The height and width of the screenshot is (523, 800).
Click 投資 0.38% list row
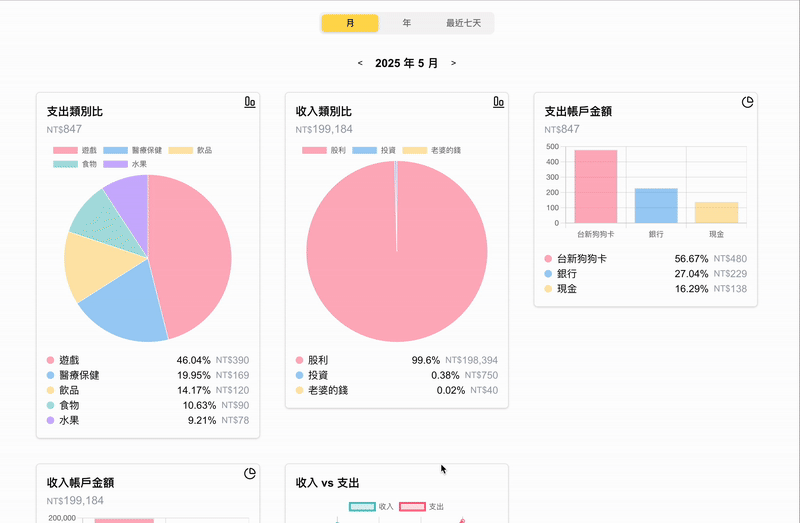pyautogui.click(x=397, y=375)
